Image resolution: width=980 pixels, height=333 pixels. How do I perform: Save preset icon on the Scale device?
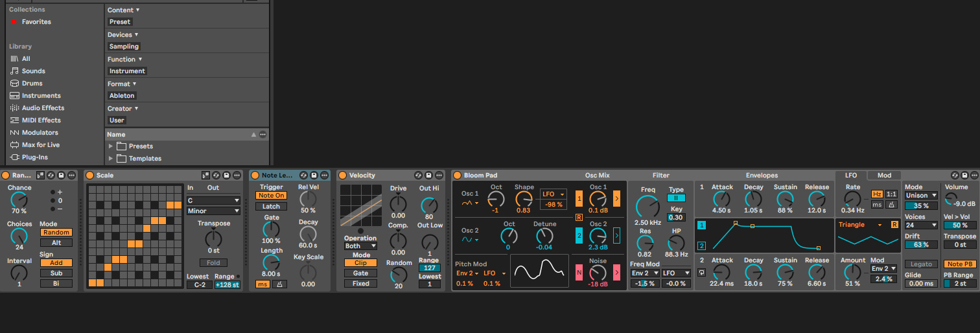click(226, 176)
